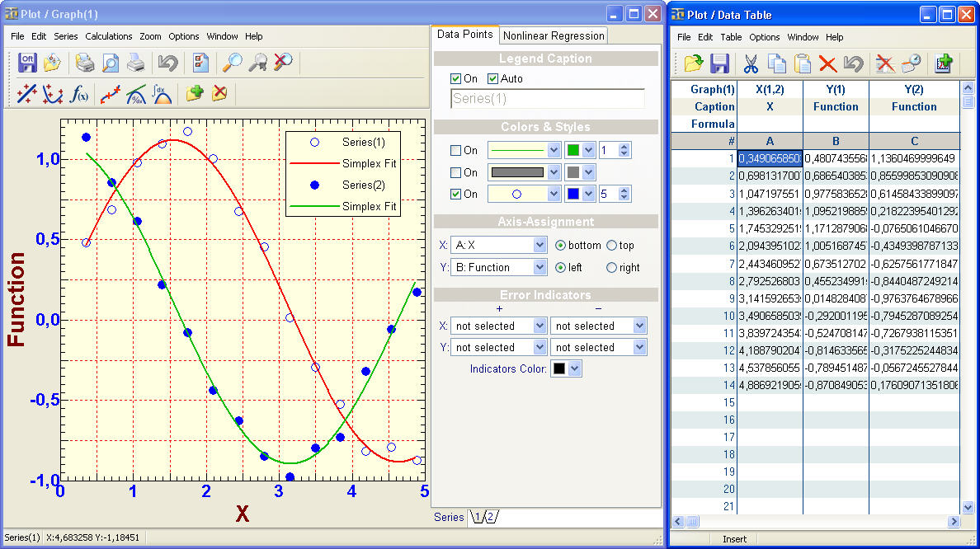Screen dimensions: 980x549
Task: Expand the Y axis B: Function dropdown
Action: tap(539, 267)
